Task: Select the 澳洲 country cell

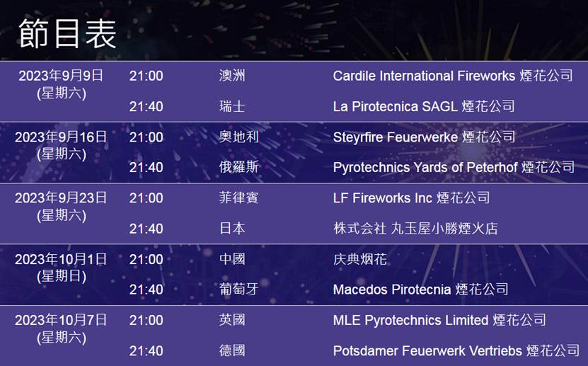Action: (x=232, y=76)
